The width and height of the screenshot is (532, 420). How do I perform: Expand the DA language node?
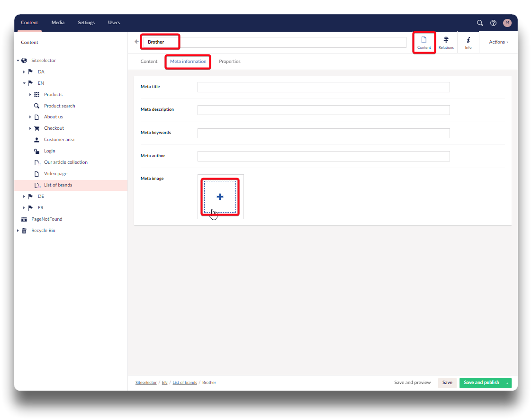(24, 72)
